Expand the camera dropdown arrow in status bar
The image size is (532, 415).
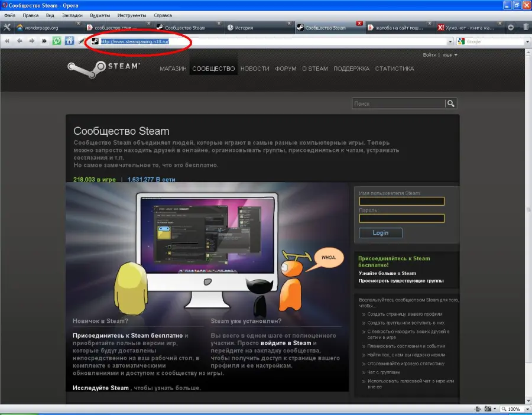pos(495,408)
